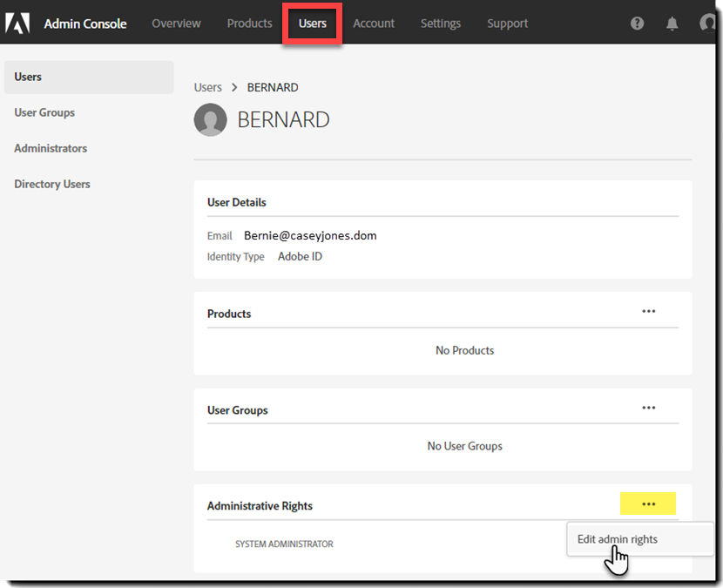Viewport: 723px width, 588px height.
Task: Open the User Groups section more-options menu
Action: [x=648, y=408]
